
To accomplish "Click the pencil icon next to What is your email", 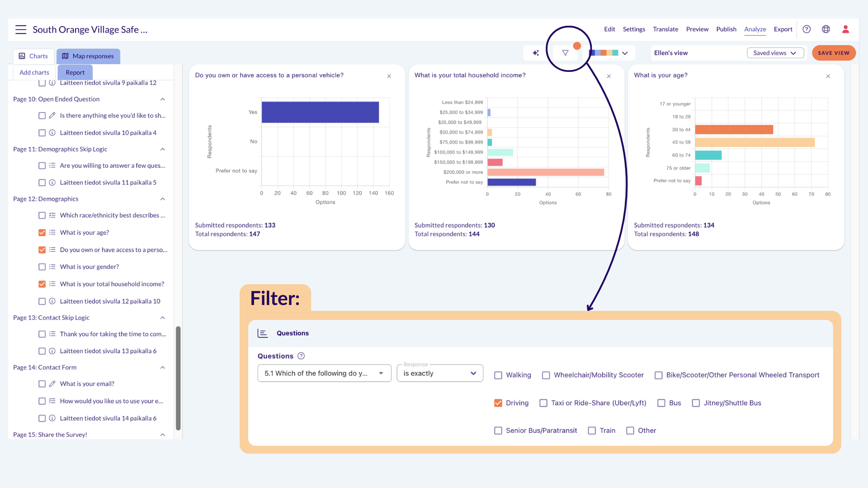I will click(x=52, y=384).
